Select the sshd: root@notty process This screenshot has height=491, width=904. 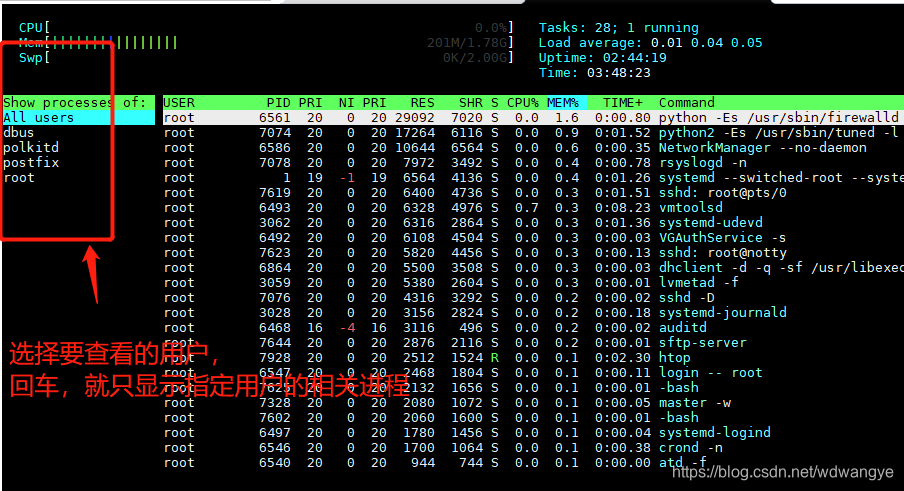point(533,252)
